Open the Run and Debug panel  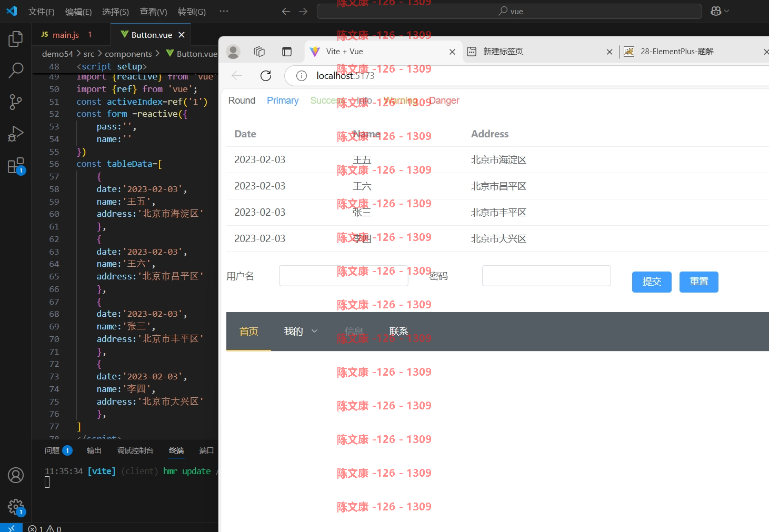click(16, 134)
